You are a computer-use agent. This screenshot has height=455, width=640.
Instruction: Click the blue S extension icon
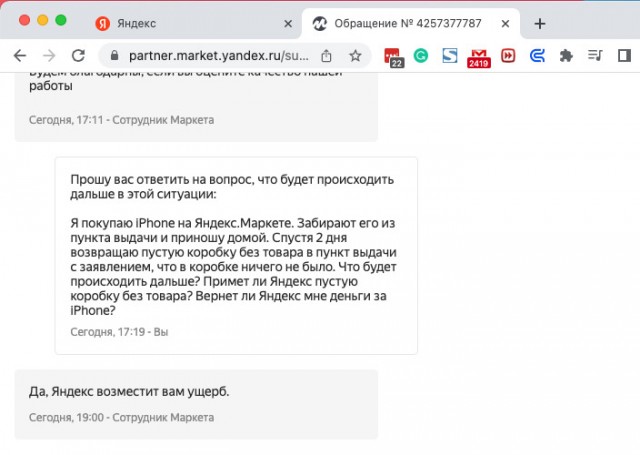(450, 56)
